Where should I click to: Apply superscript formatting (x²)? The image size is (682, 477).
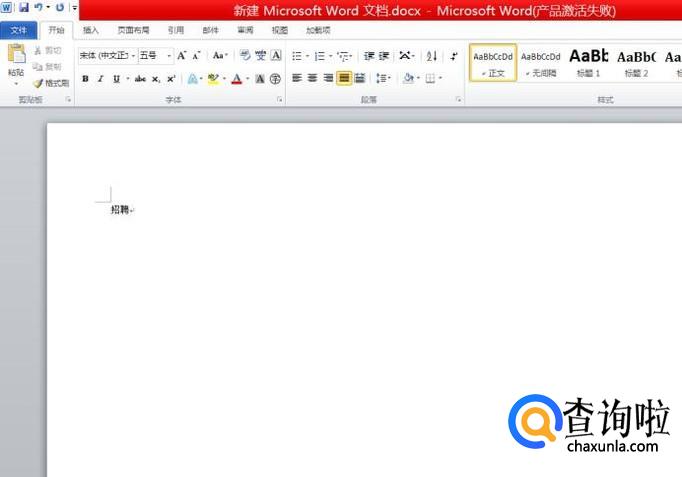point(171,79)
